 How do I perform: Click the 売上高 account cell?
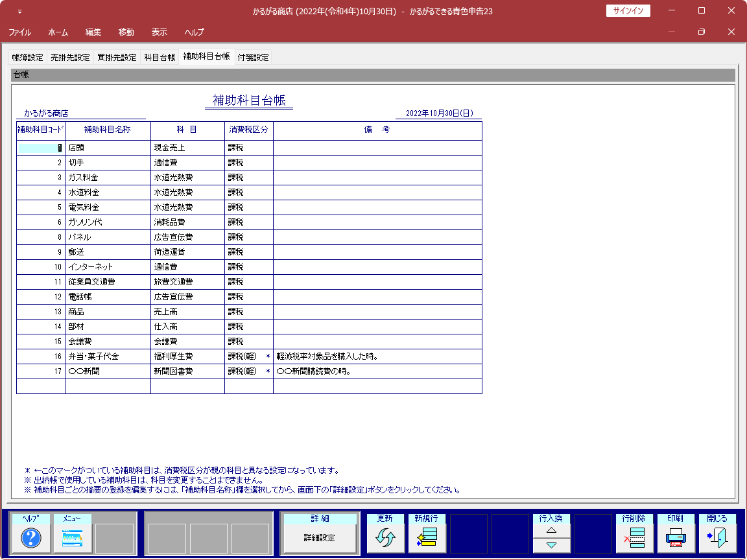tap(187, 311)
